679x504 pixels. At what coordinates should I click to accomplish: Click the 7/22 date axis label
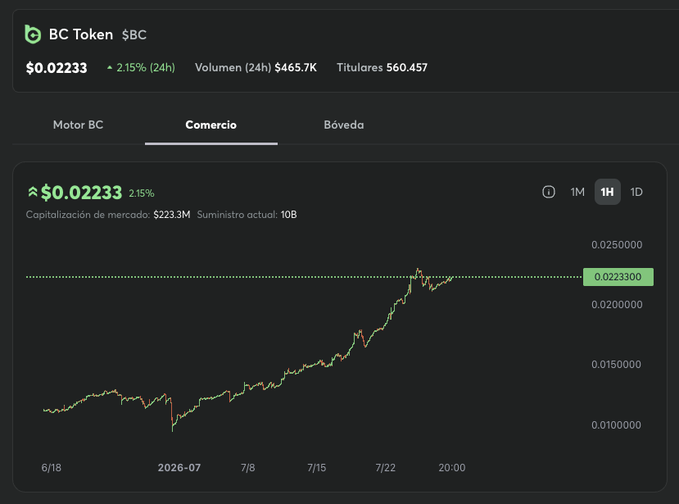coord(385,468)
